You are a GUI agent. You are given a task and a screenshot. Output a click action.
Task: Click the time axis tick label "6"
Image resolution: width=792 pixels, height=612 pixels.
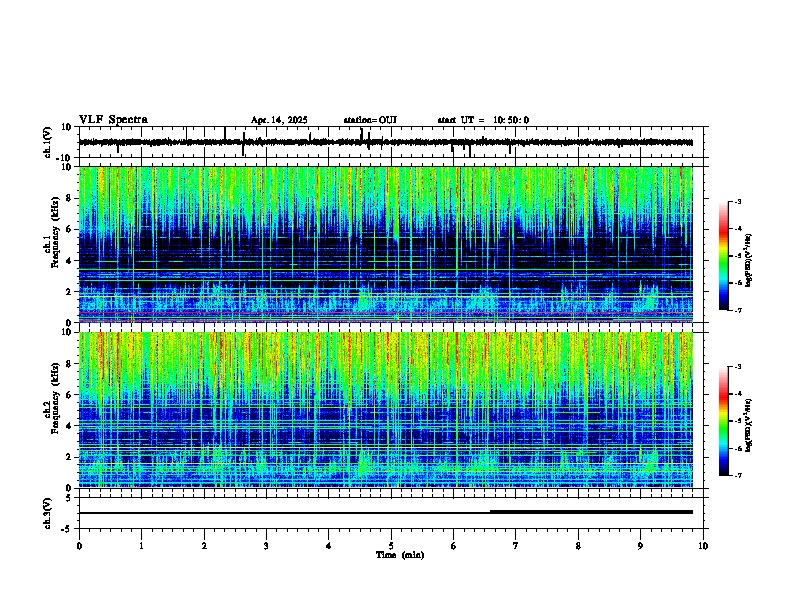click(453, 546)
